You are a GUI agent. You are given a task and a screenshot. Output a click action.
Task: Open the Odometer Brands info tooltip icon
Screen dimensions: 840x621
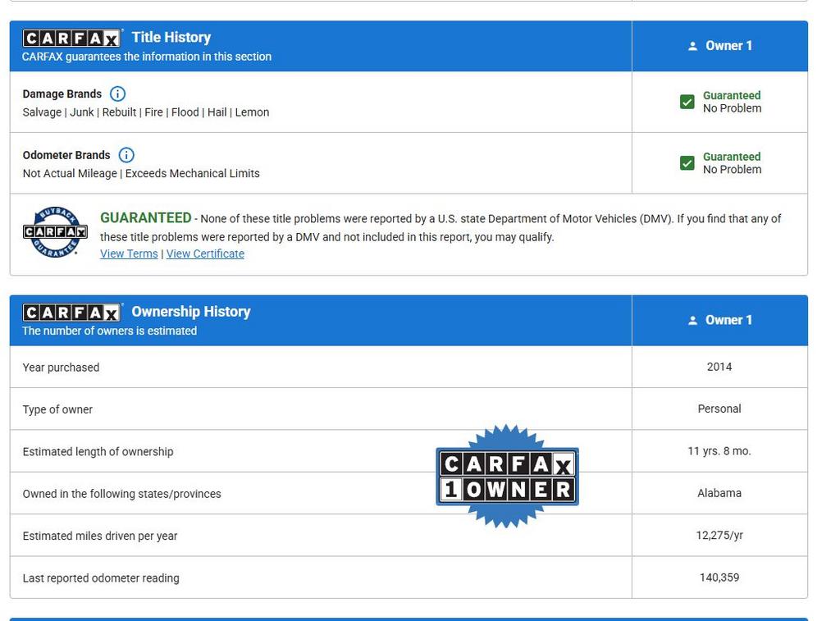126,155
